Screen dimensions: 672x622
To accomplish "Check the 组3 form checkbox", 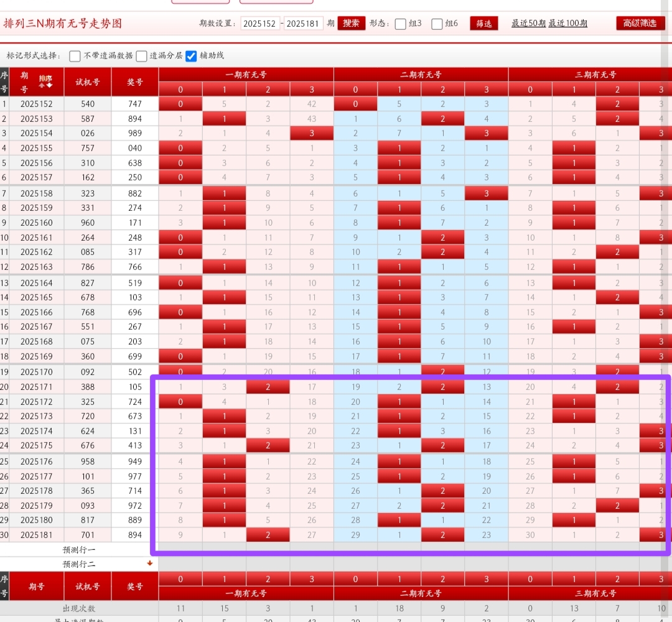I will coord(401,24).
